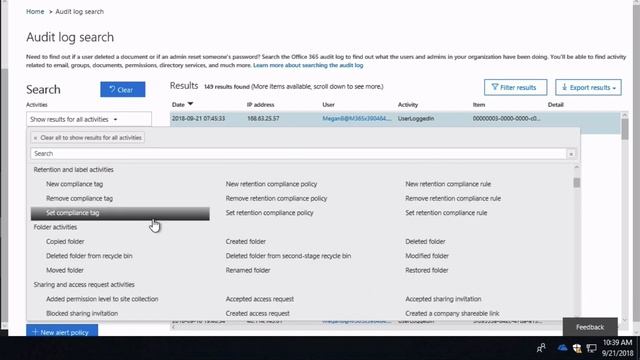Select Set retention compliance rule activity

[x=446, y=213]
